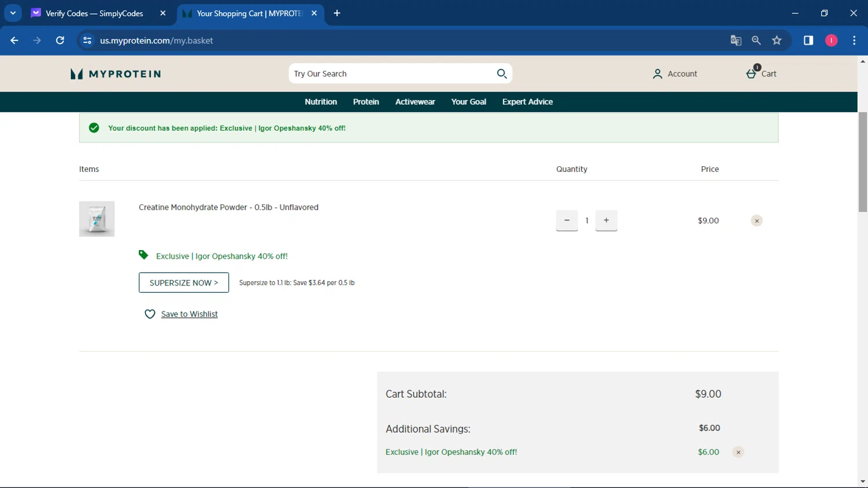Open the Your Goal menu
868x488 pixels.
pyautogui.click(x=469, y=102)
